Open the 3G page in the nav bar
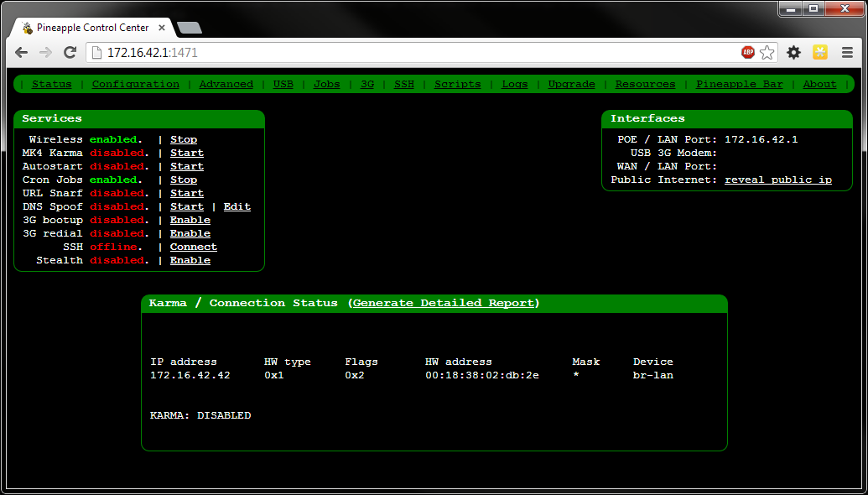 pyautogui.click(x=367, y=84)
